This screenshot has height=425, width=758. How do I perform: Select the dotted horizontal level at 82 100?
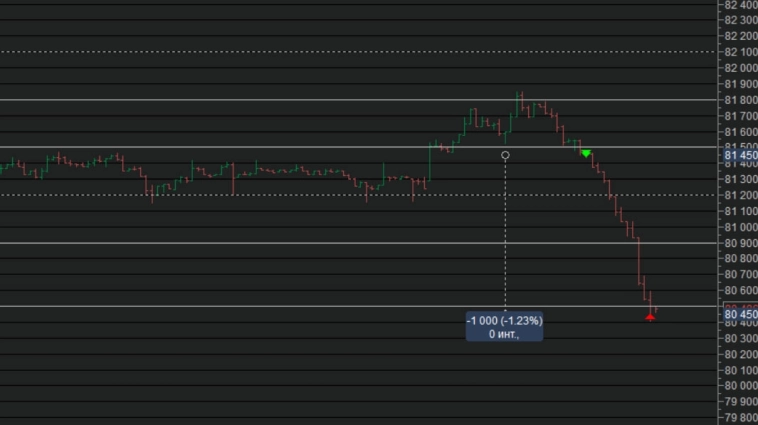click(x=358, y=52)
